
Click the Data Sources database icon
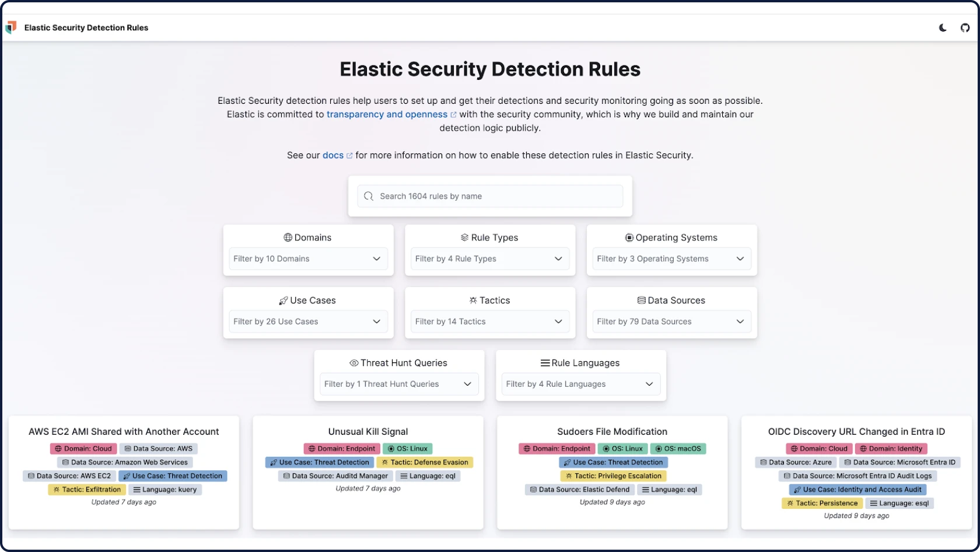coord(641,301)
